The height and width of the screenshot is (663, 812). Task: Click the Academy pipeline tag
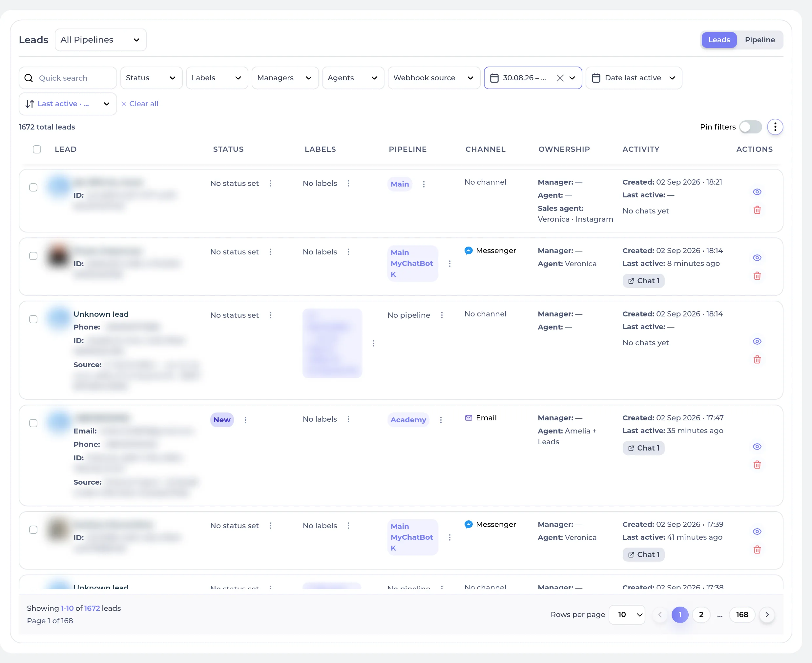pyautogui.click(x=408, y=420)
